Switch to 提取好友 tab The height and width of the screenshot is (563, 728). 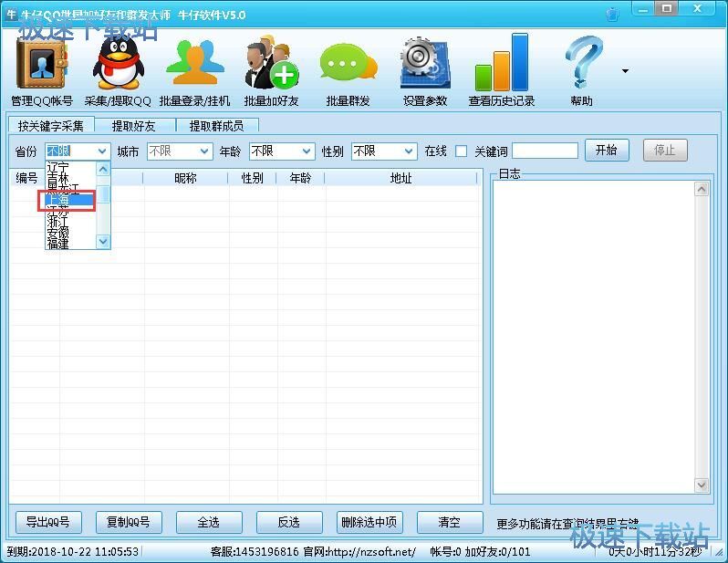coord(134,125)
